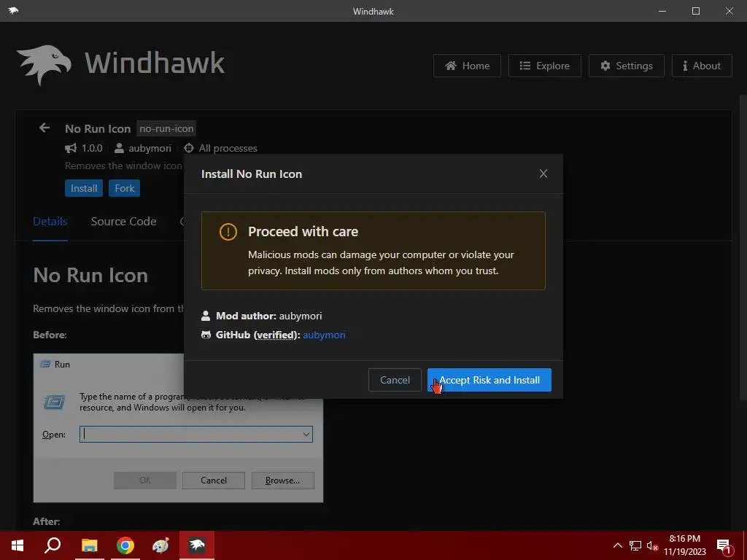
Task: Show hidden system tray icons
Action: click(x=617, y=545)
